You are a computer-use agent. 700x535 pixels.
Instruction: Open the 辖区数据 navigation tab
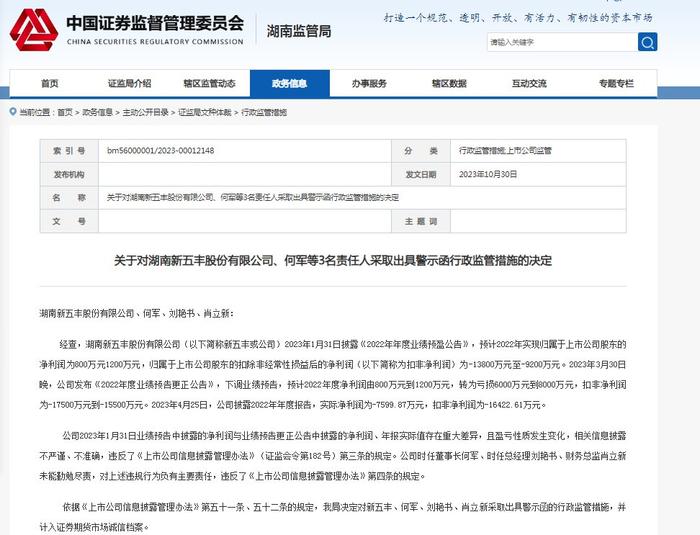coord(449,84)
